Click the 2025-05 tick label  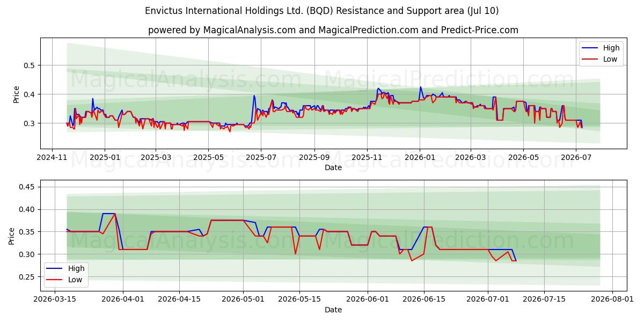click(x=208, y=158)
